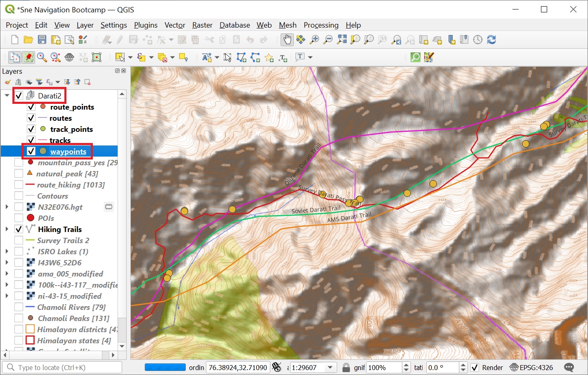
Task: Click the tracks layer name
Action: click(60, 141)
